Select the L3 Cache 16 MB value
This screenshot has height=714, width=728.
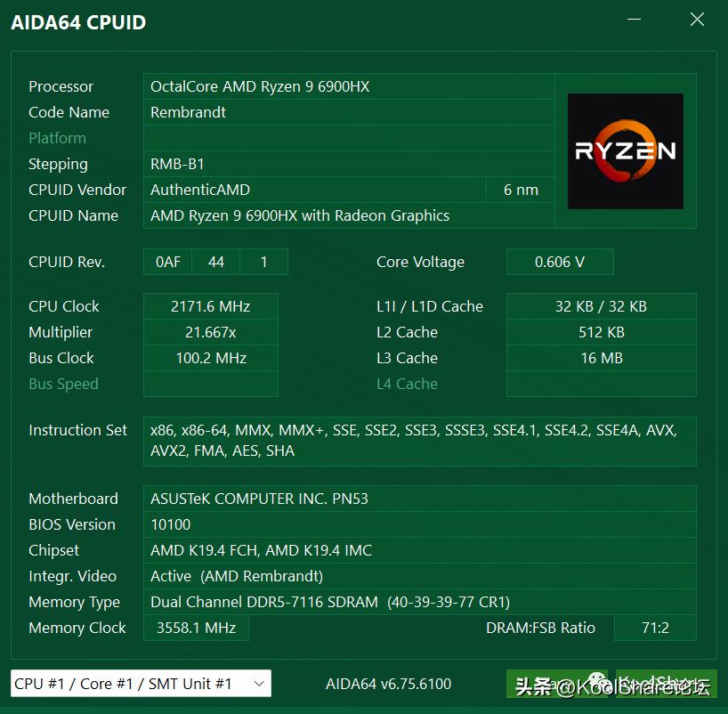pyautogui.click(x=602, y=358)
